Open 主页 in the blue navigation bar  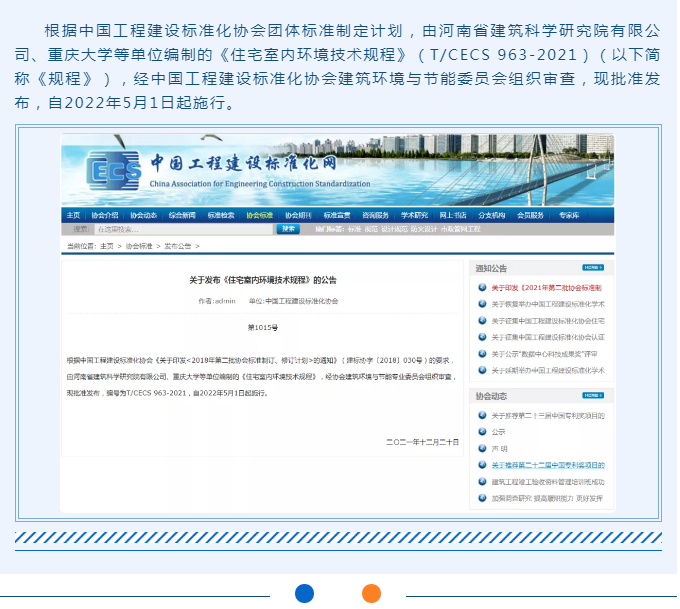[73, 215]
